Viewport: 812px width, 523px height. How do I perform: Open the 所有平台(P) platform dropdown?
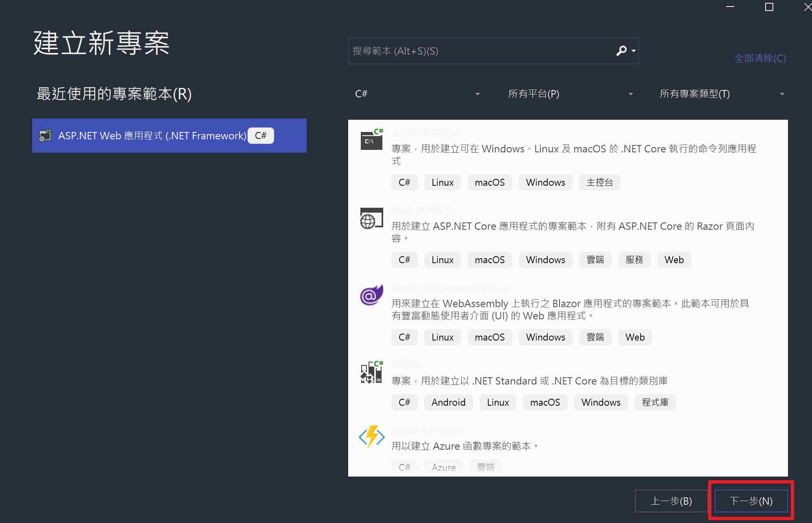click(x=570, y=93)
